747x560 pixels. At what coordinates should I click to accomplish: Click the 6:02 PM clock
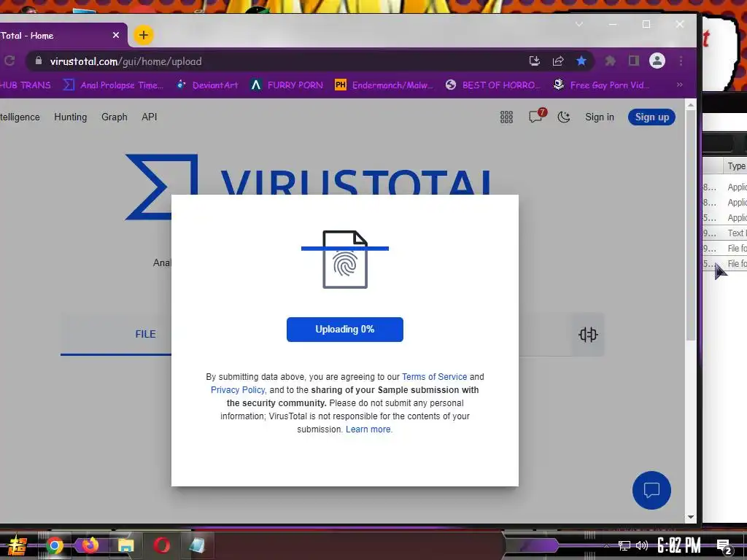678,545
